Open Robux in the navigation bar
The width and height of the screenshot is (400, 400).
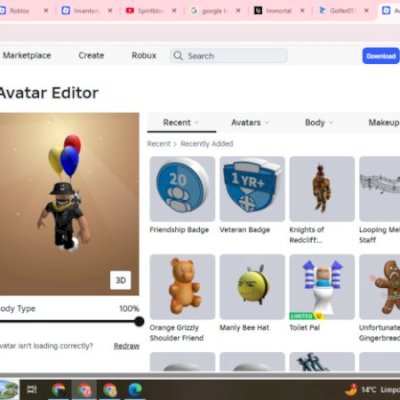coord(144,55)
